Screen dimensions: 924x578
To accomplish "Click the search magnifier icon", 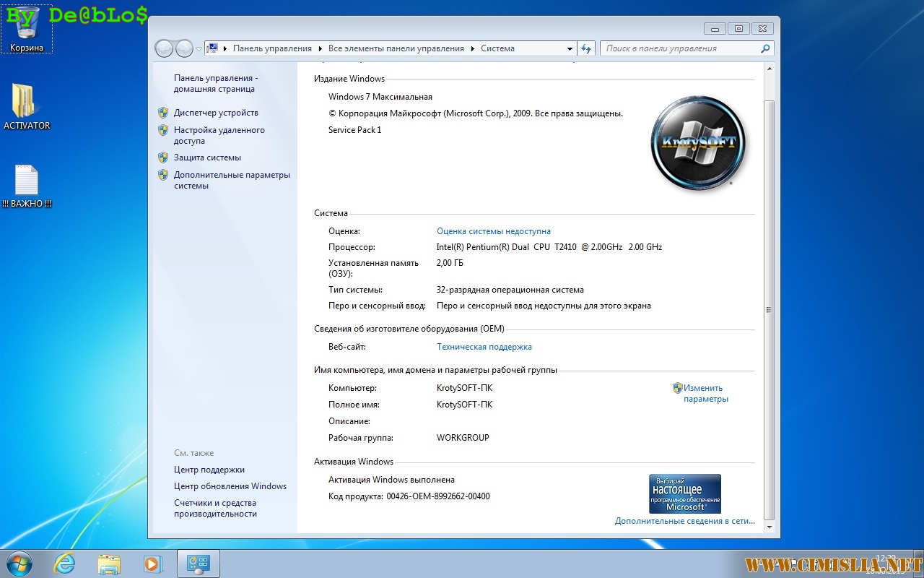I will (765, 48).
